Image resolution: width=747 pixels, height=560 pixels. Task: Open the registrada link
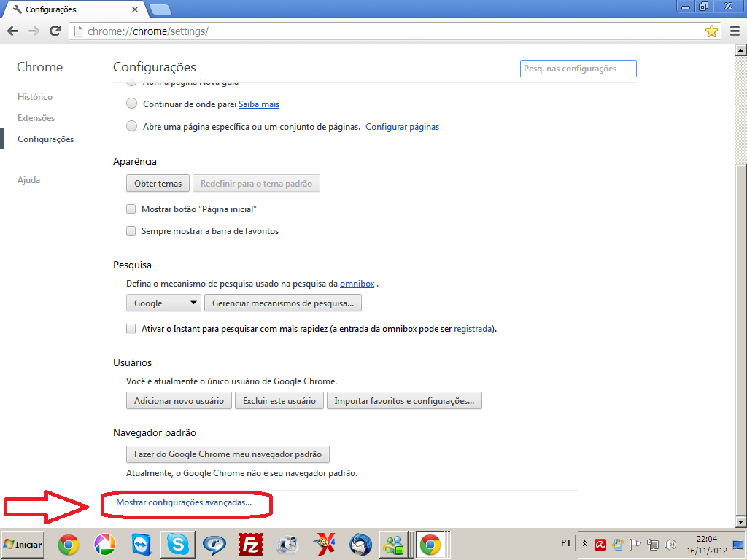(x=473, y=329)
